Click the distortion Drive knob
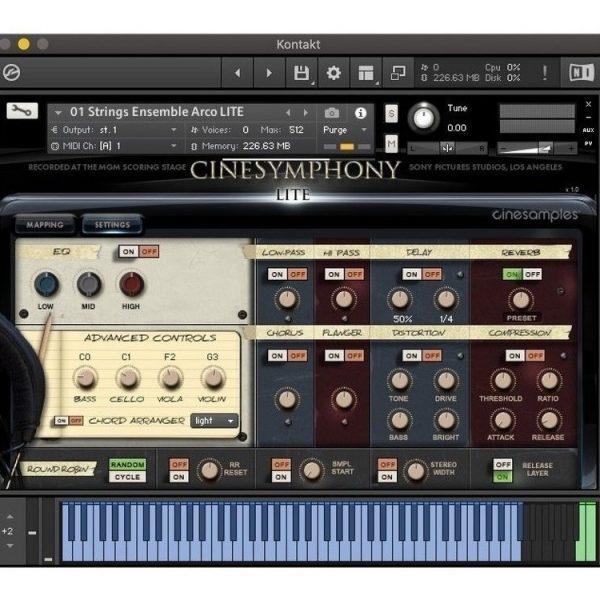Viewport: 600px width, 600px height. [x=446, y=381]
